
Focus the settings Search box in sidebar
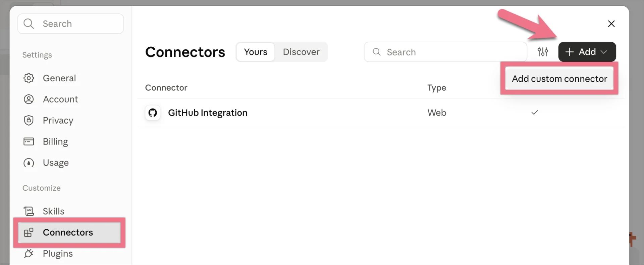coord(70,24)
